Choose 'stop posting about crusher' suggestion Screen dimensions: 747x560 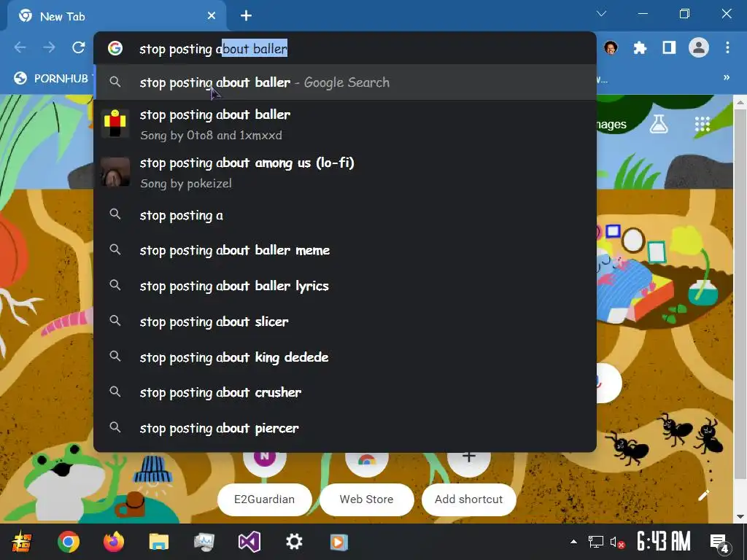[x=345, y=392]
